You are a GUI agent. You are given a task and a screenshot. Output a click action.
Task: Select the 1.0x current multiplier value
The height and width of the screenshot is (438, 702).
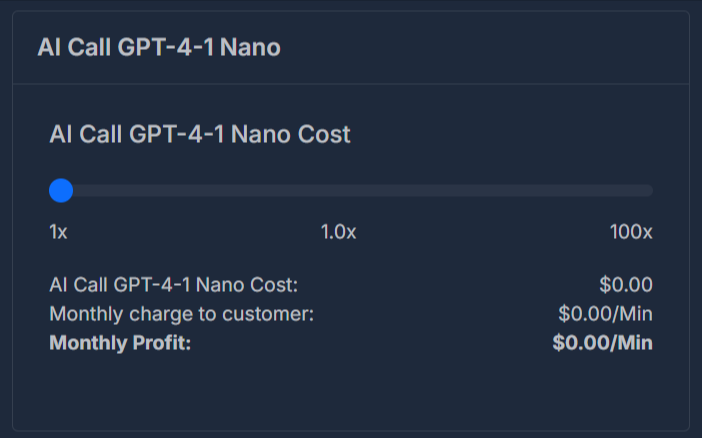338,232
